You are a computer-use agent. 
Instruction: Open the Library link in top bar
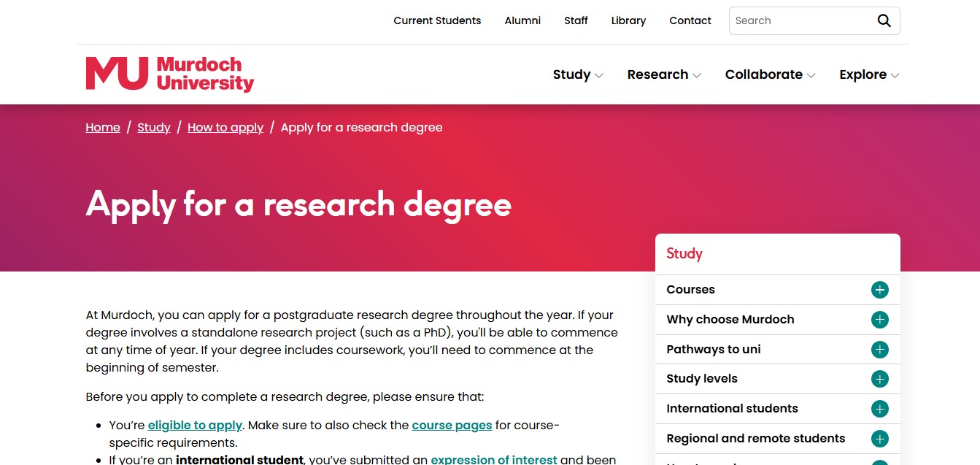coord(628,20)
